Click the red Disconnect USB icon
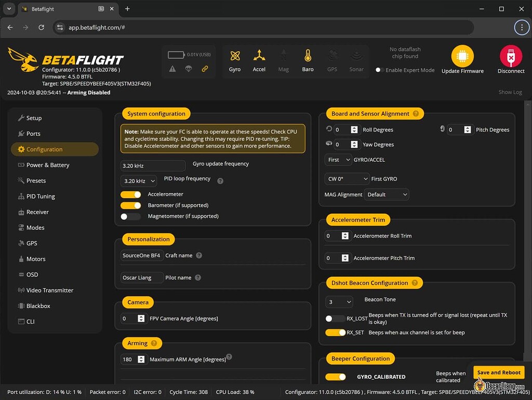Screen dimensions: 532x400 point(511,56)
